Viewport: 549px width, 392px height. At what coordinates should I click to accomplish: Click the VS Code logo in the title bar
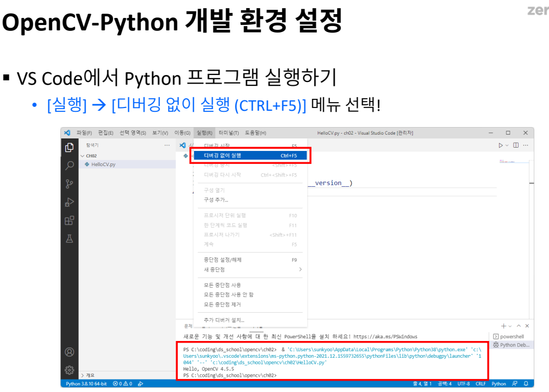(67, 133)
